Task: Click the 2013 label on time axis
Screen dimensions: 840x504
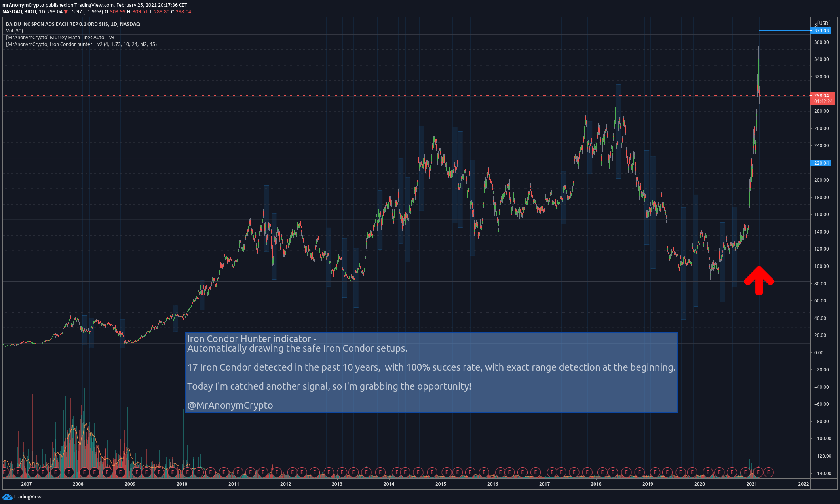Action: tap(337, 484)
